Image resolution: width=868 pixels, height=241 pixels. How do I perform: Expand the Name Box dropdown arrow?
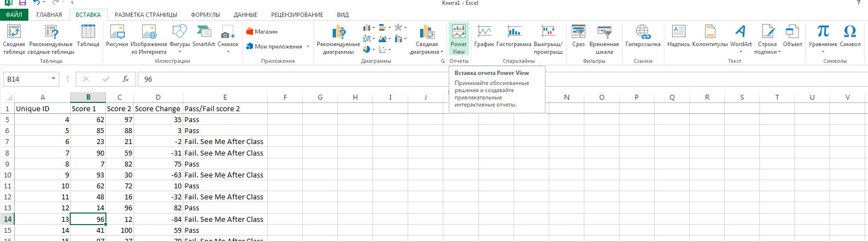[x=53, y=79]
